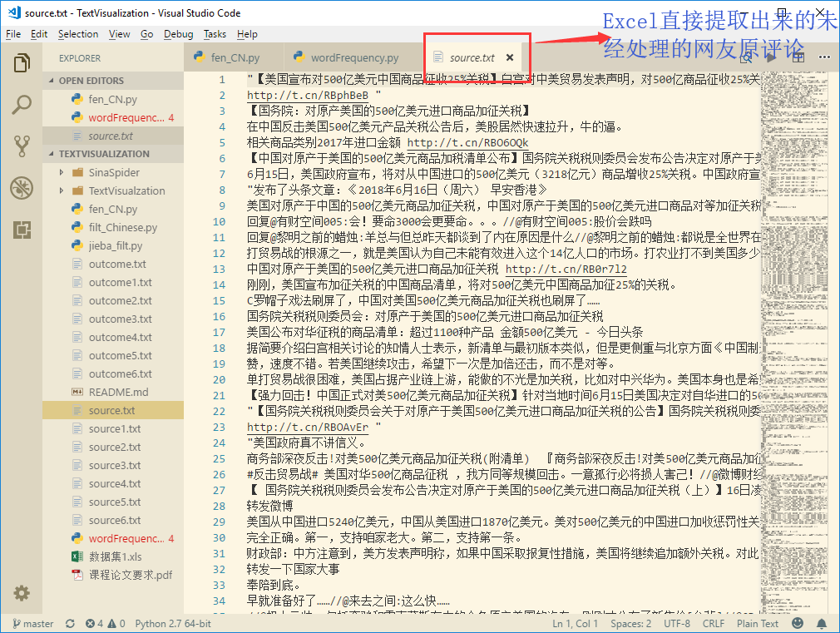The width and height of the screenshot is (840, 633).
Task: Follow the http://t.cn/RBphBeB link
Action: click(308, 96)
